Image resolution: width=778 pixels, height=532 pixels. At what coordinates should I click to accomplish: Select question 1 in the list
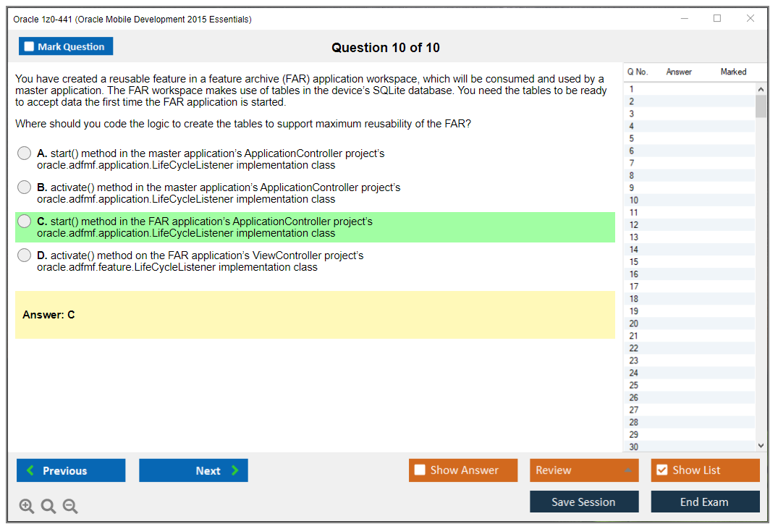pyautogui.click(x=689, y=89)
